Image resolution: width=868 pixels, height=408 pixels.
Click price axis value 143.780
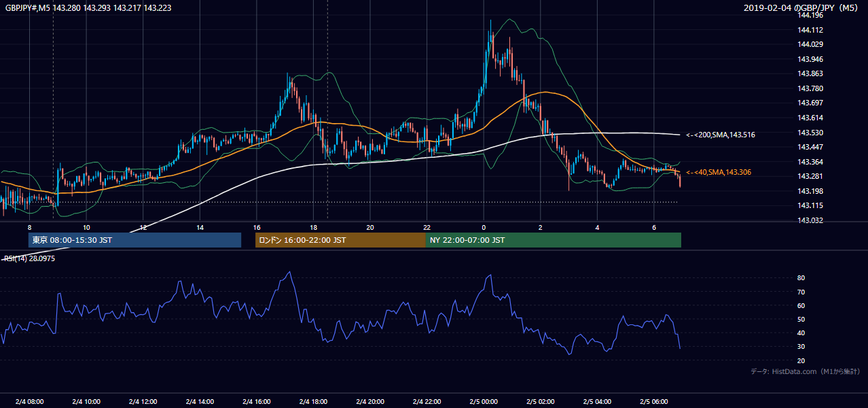pos(811,88)
